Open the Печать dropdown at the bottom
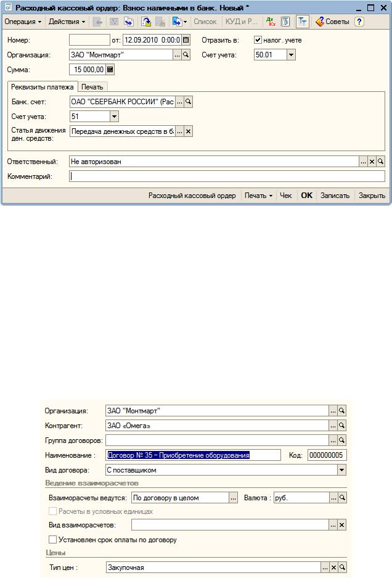392x578 pixels. (258, 196)
